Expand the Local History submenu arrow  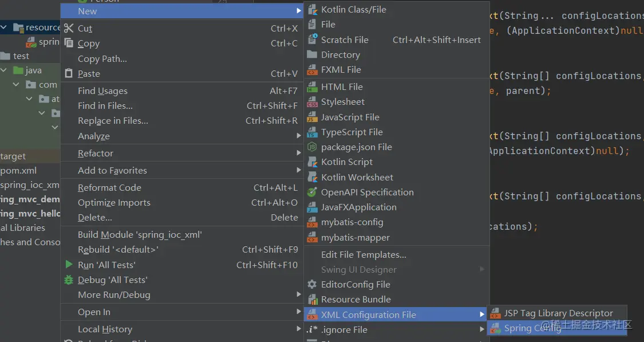click(299, 329)
